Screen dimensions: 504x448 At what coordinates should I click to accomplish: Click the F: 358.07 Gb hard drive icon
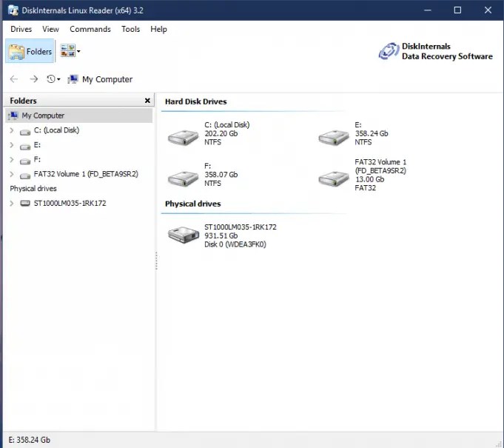[184, 178]
